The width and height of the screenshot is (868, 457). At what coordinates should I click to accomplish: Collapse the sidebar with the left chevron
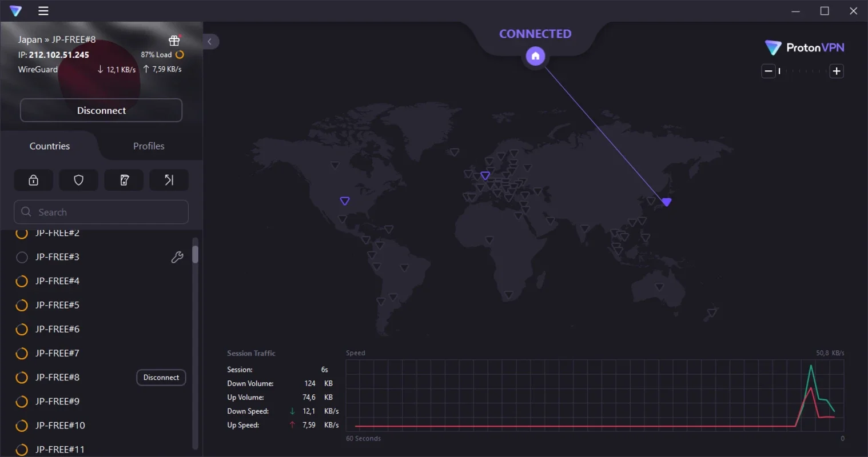click(210, 41)
